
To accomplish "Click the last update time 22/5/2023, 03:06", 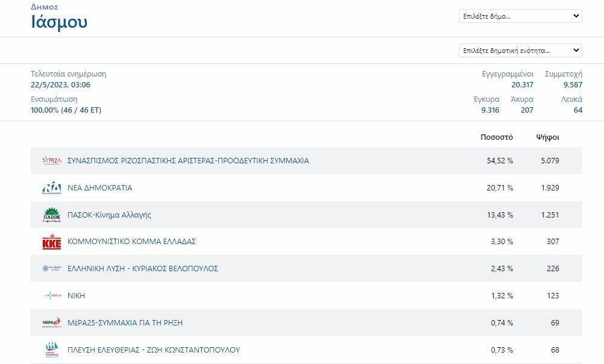I will (60, 85).
